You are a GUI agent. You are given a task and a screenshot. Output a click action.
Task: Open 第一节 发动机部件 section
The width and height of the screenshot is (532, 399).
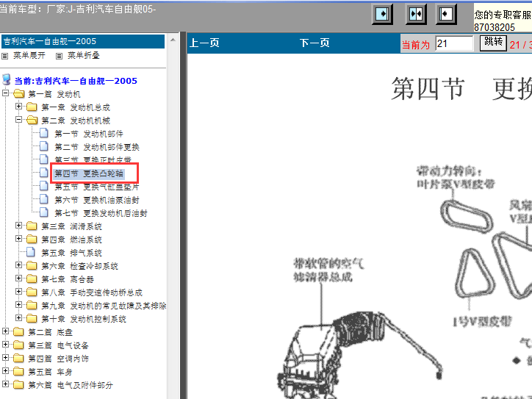pos(89,134)
